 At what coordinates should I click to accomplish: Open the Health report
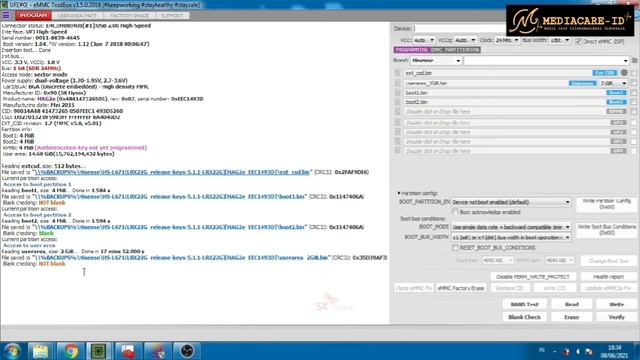[608, 277]
